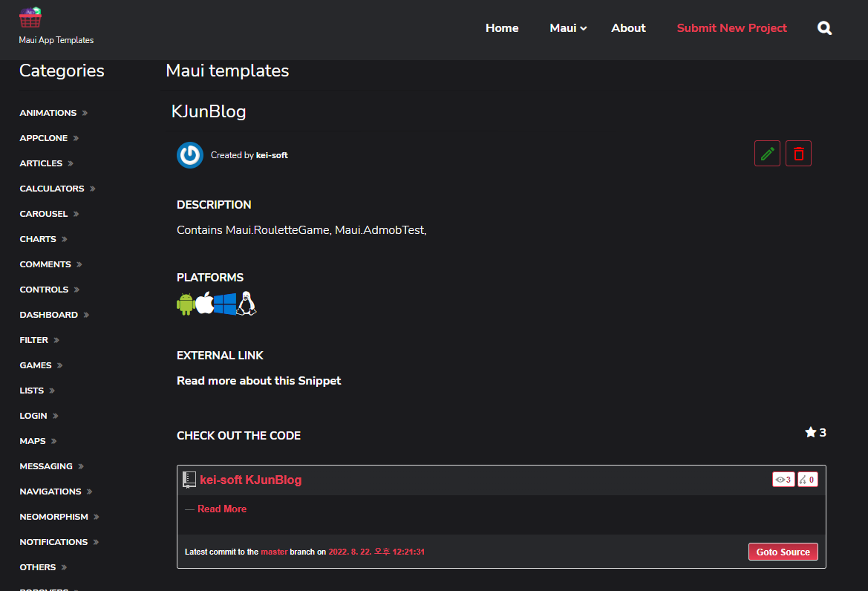Click the Maui App Templates site title
This screenshot has height=591, width=868.
click(56, 40)
